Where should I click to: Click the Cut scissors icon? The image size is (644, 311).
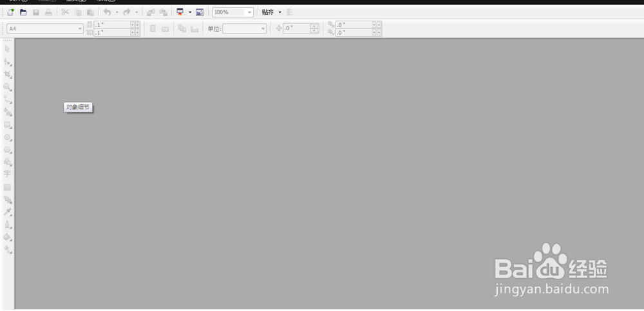point(65,12)
